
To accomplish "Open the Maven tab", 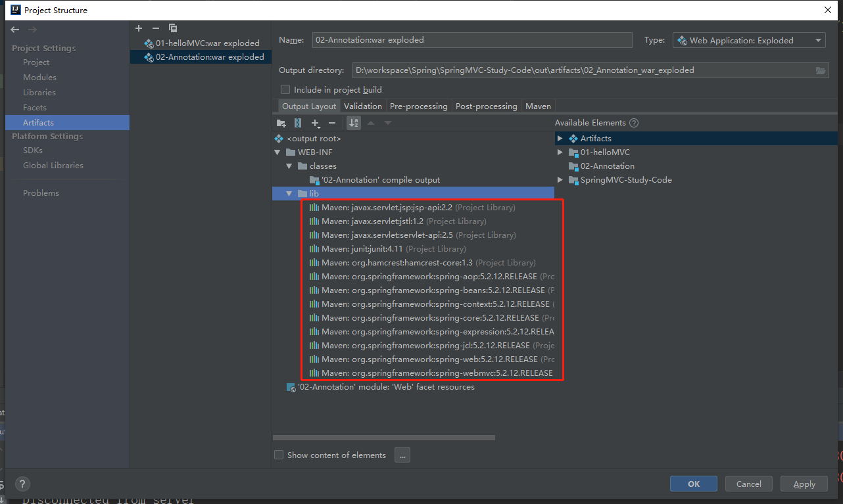I will coord(539,106).
